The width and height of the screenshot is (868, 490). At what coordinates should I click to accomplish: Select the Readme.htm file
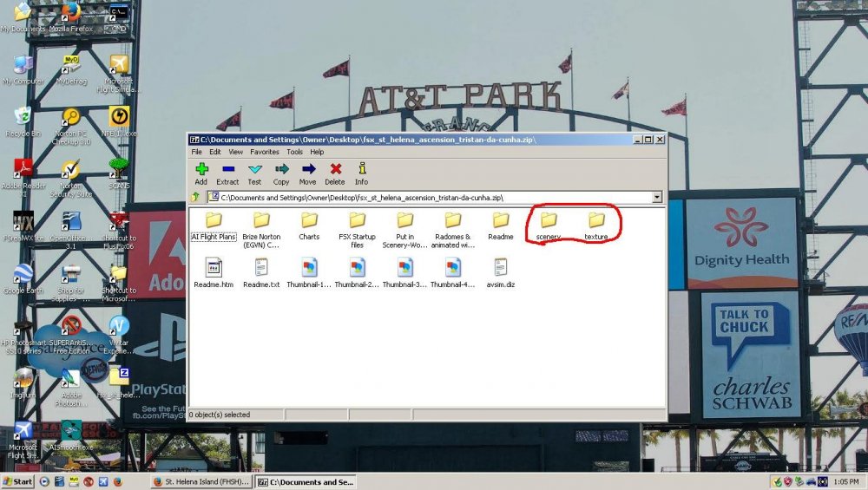point(214,273)
